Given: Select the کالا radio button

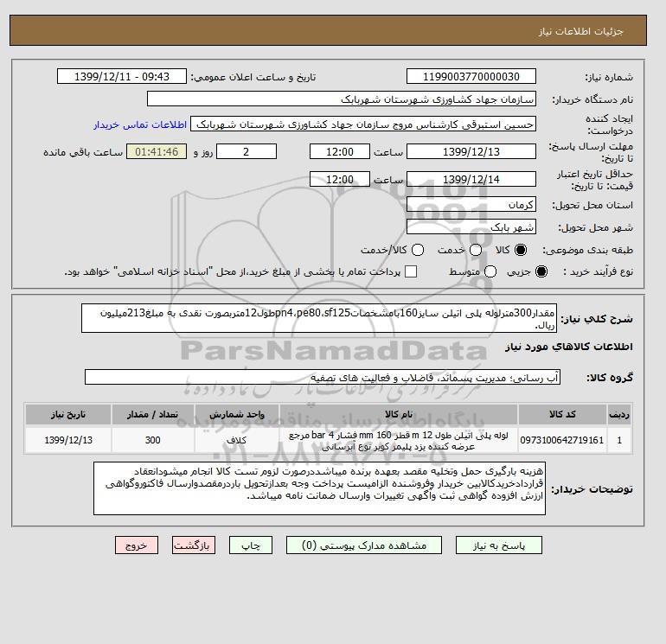Looking at the screenshot, I should [521, 250].
